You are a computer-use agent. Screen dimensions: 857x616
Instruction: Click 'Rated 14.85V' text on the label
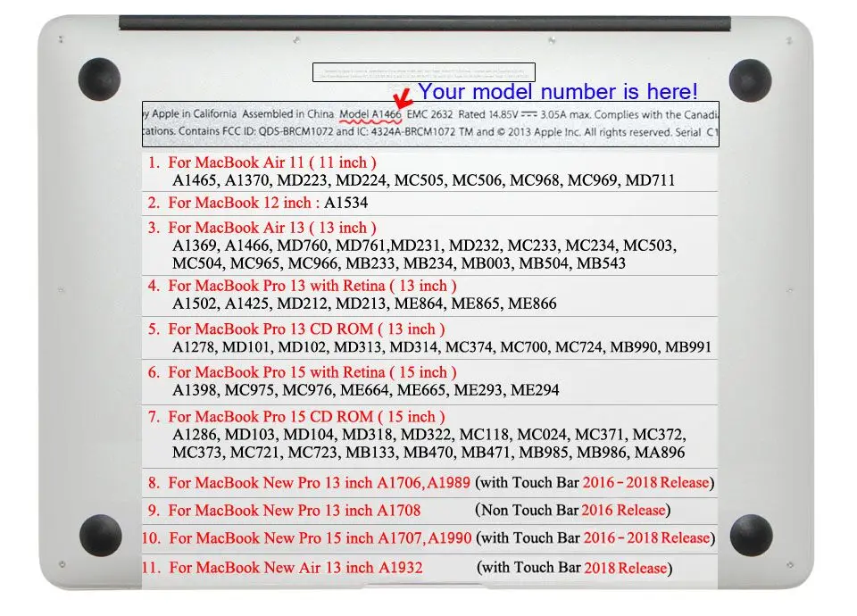coord(487,114)
